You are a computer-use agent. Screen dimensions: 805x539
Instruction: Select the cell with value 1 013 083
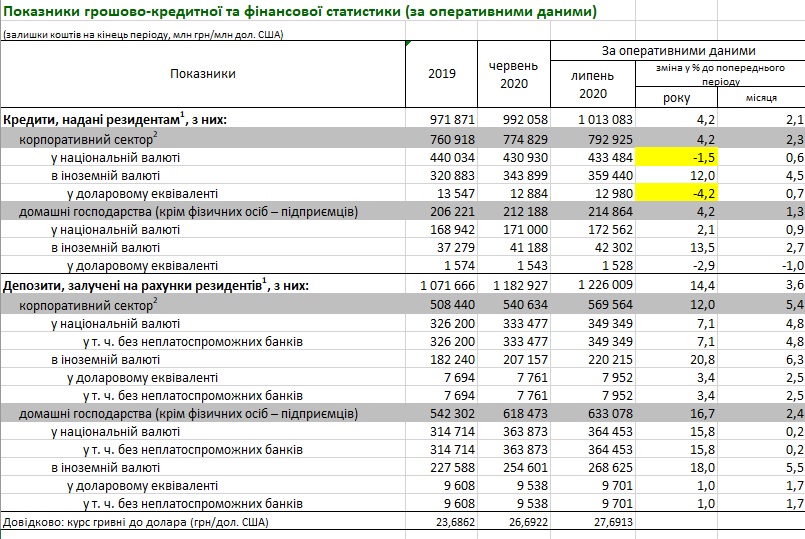tap(592, 120)
